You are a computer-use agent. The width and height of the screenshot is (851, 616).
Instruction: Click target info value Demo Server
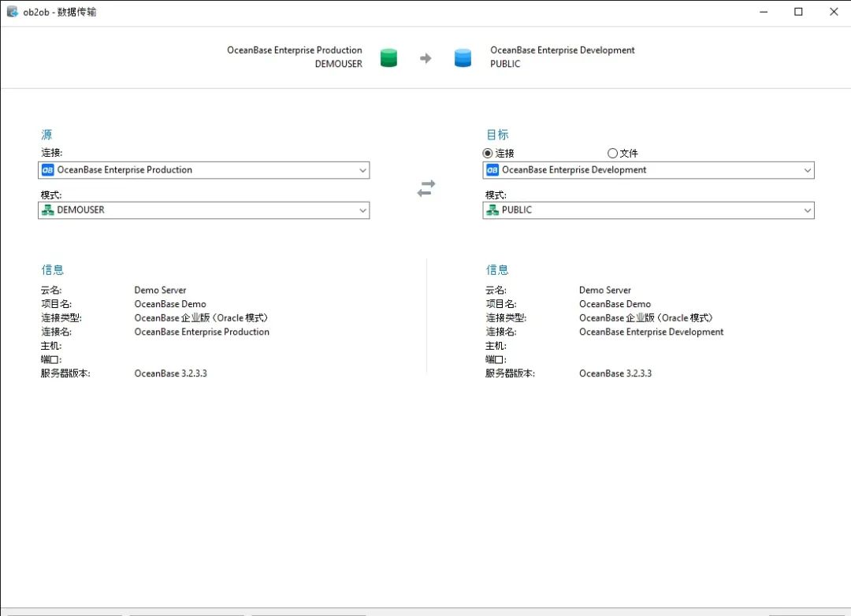click(605, 291)
